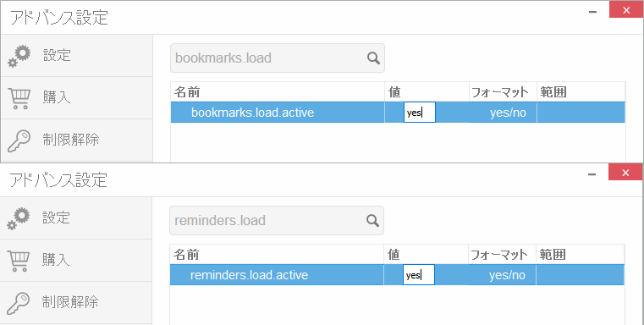Click the magnifier icon in the bookmarks.load search box
Screen dimensions: 644x325
click(373, 58)
